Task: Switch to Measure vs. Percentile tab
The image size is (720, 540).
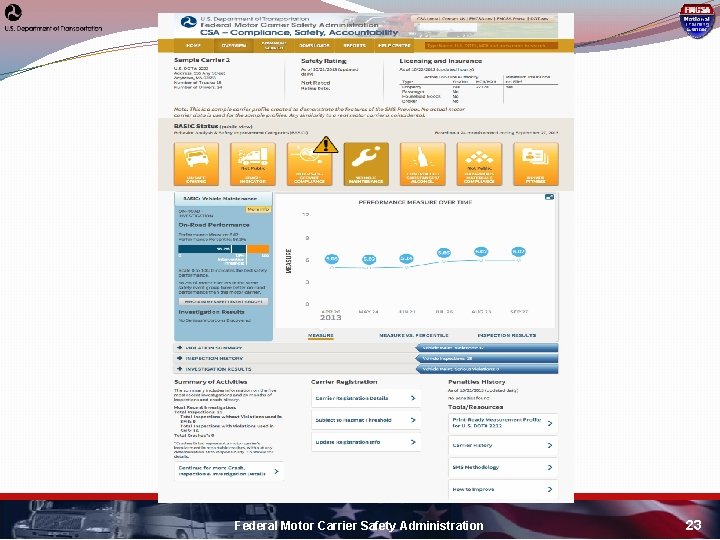Action: (413, 336)
